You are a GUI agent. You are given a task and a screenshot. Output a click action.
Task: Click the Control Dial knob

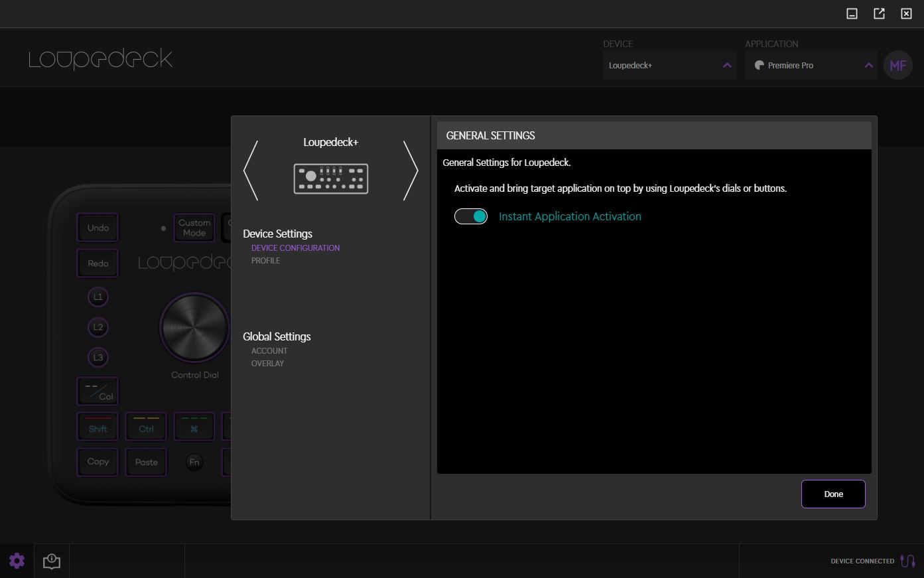coord(194,328)
